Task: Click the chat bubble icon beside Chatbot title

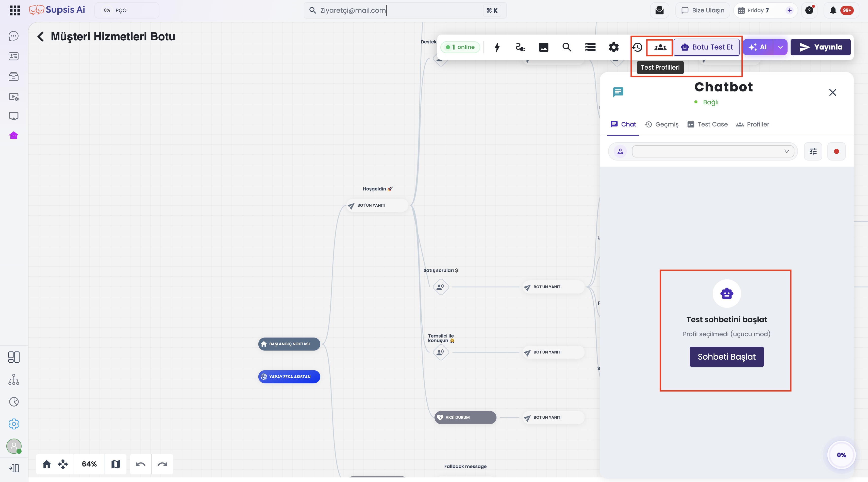Action: coord(618,92)
